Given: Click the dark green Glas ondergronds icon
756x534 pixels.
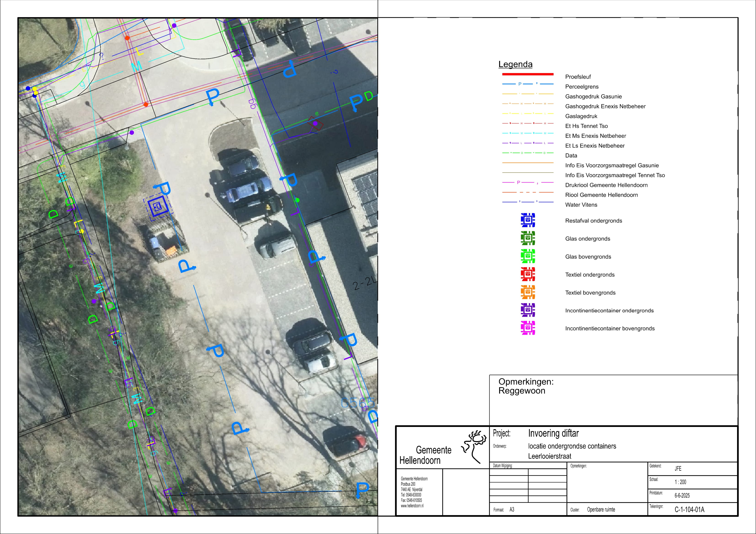Looking at the screenshot, I should [x=527, y=238].
